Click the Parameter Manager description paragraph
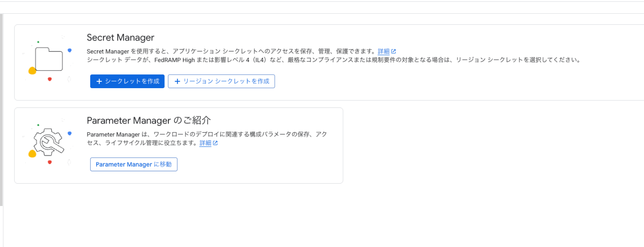The height and width of the screenshot is (247, 644). click(x=207, y=139)
